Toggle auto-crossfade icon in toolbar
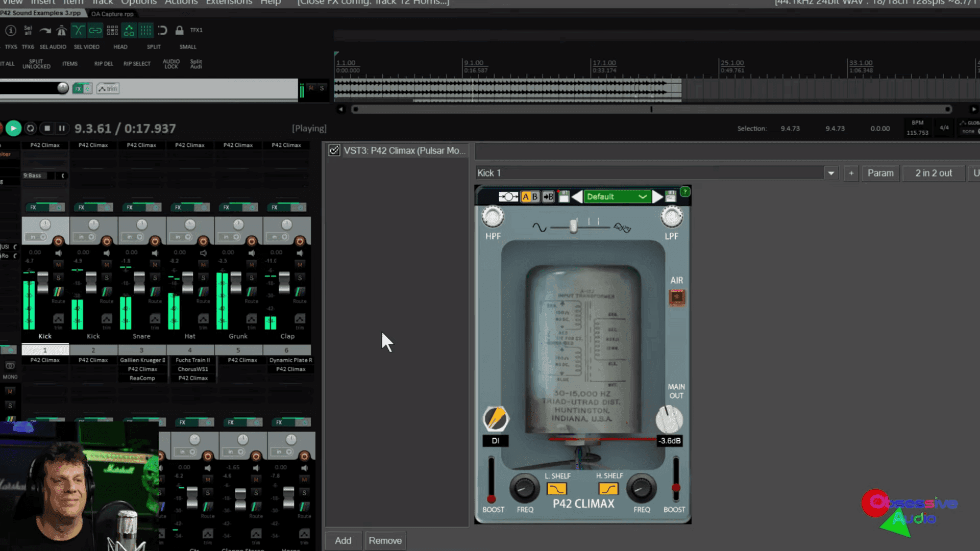 78,31
